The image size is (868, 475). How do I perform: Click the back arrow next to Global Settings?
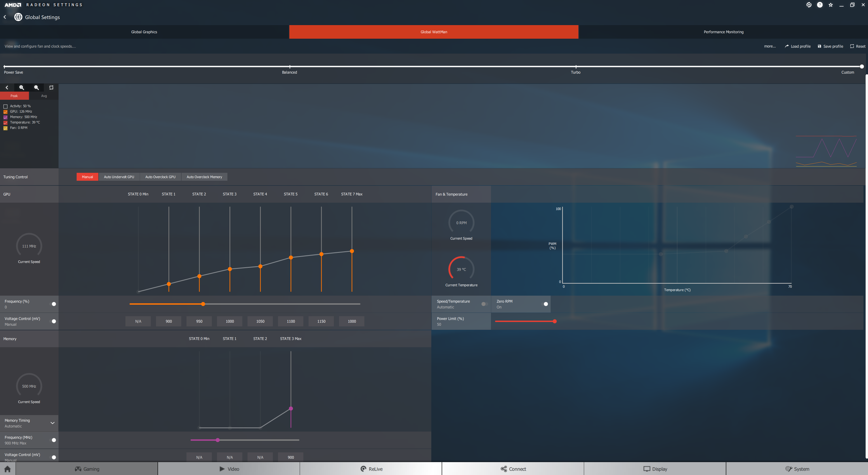[5, 17]
